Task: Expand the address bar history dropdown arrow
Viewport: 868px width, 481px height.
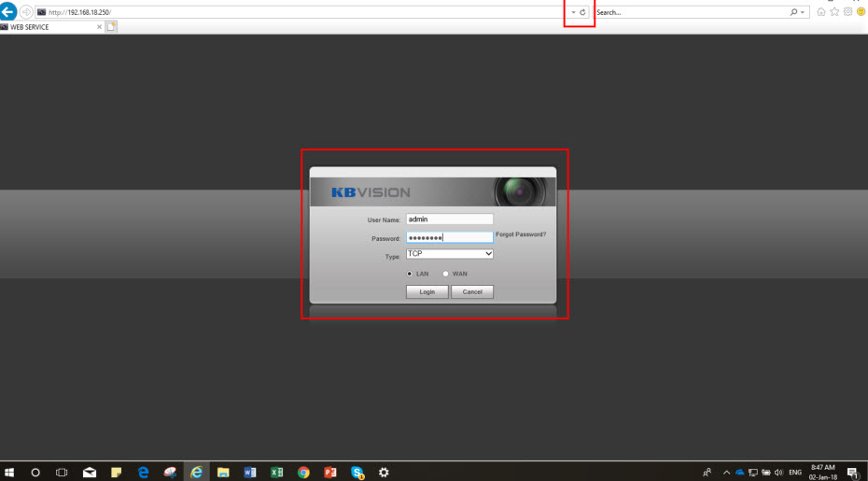Action: point(573,12)
